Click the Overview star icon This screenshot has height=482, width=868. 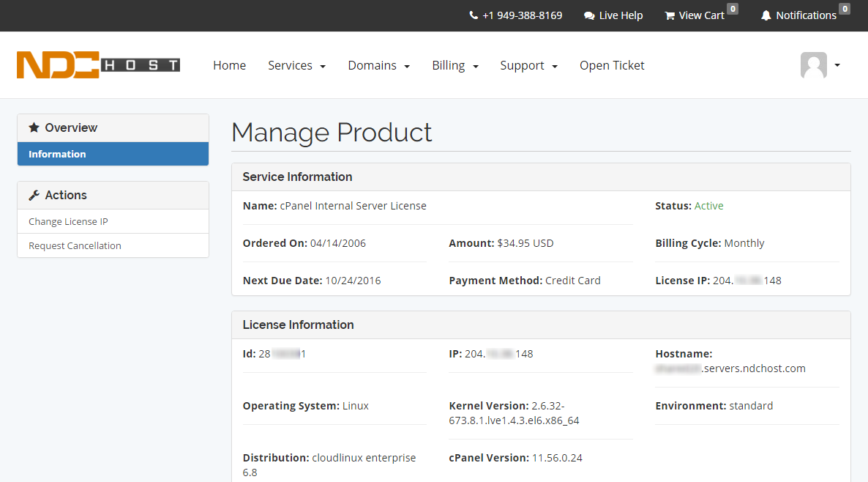[34, 127]
